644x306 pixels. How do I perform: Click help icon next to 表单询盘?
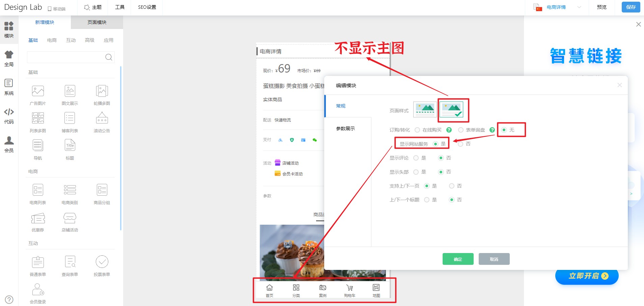pyautogui.click(x=492, y=130)
